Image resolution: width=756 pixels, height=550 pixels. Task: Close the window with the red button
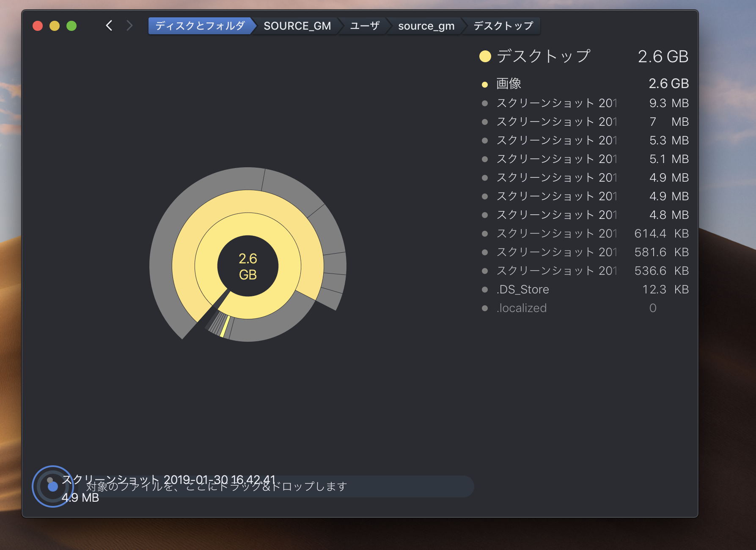point(38,26)
